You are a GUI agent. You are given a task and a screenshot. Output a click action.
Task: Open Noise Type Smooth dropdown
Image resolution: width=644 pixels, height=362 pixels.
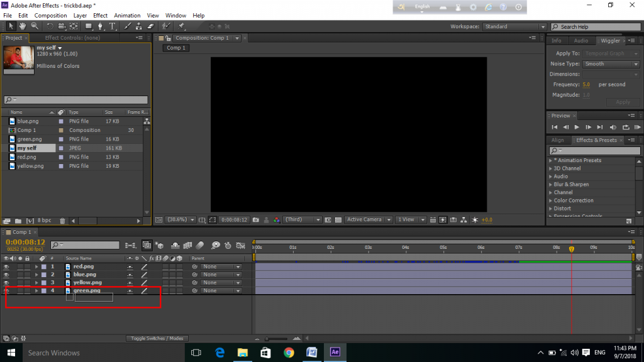(x=611, y=64)
